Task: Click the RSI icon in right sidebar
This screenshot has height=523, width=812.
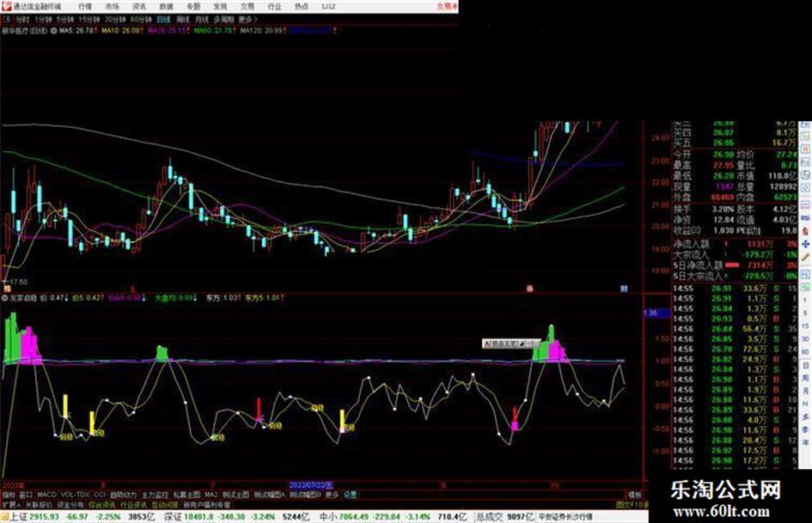Action: (805, 217)
